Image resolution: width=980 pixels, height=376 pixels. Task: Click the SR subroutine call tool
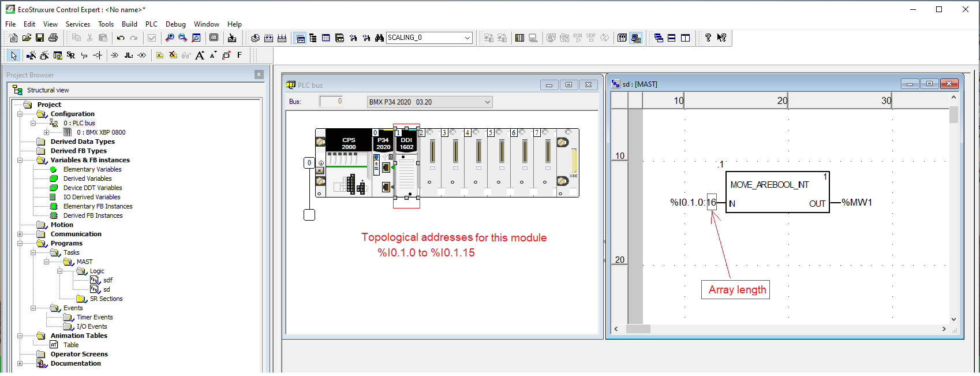[x=70, y=55]
